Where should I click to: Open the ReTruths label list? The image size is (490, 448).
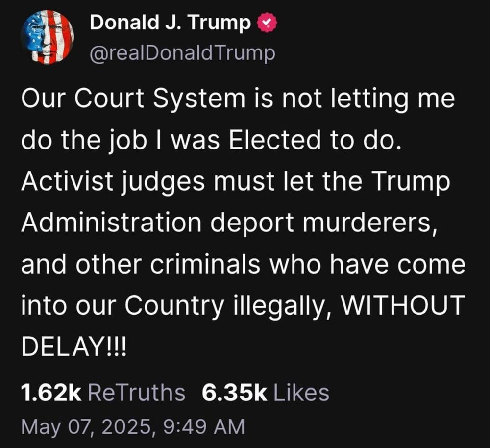coord(136,393)
